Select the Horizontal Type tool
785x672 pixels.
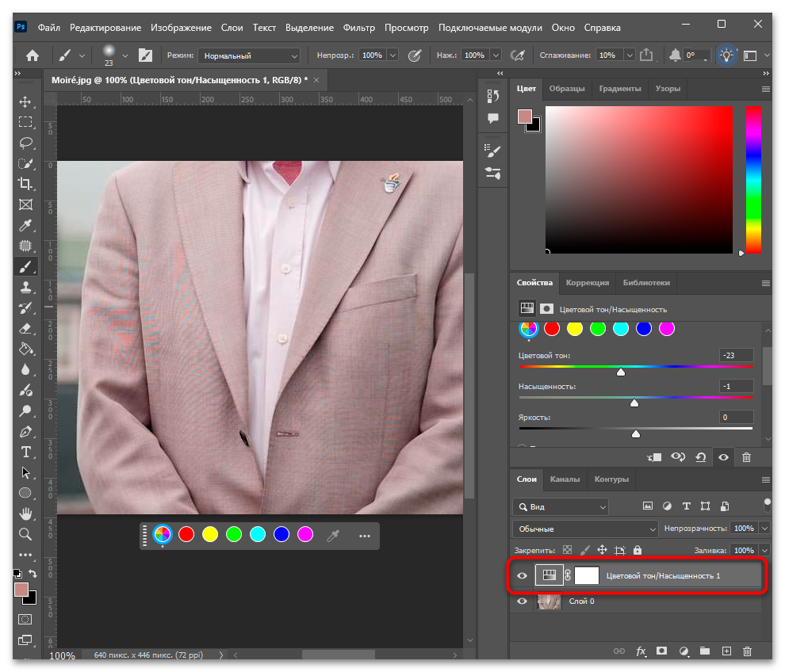pos(25,452)
